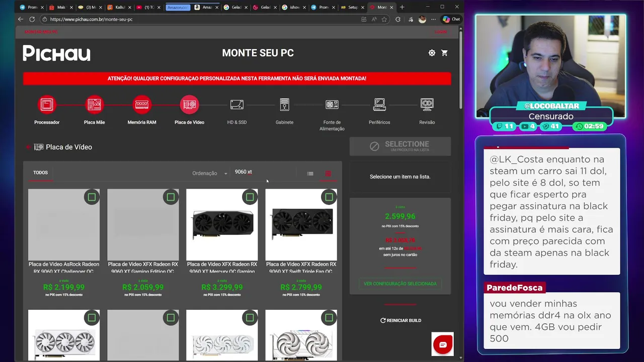Click the Placa de Vídeo AsRock Radeon title
644x362 pixels.
[x=64, y=267]
